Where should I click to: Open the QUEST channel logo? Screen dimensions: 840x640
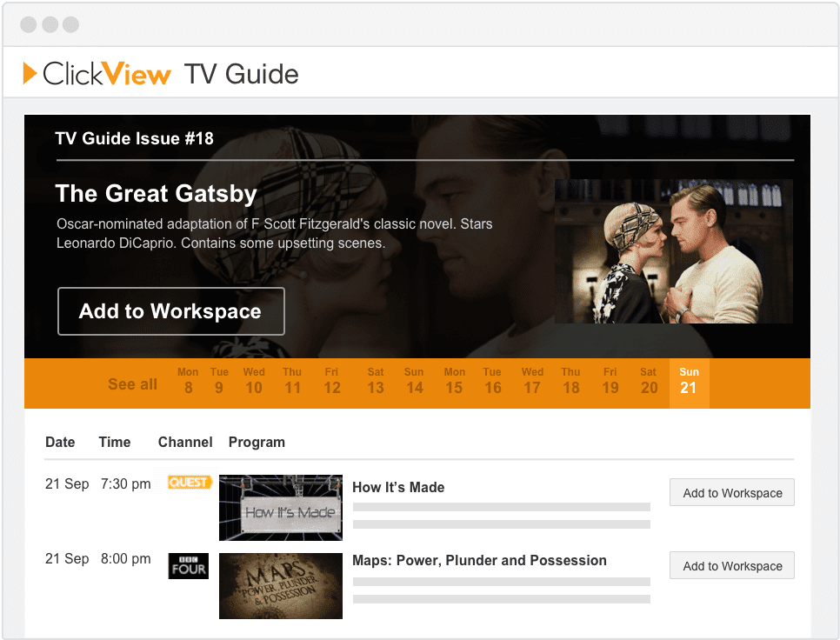click(190, 483)
